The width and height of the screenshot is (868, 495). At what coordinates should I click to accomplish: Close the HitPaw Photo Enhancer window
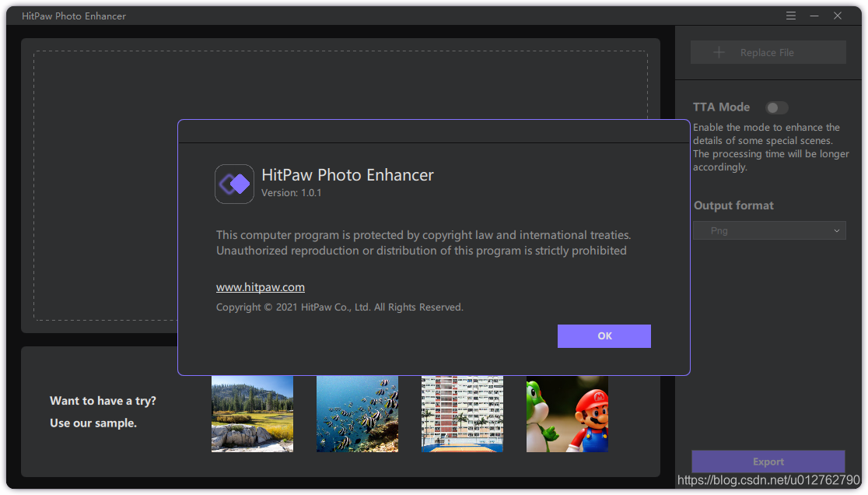coord(838,16)
